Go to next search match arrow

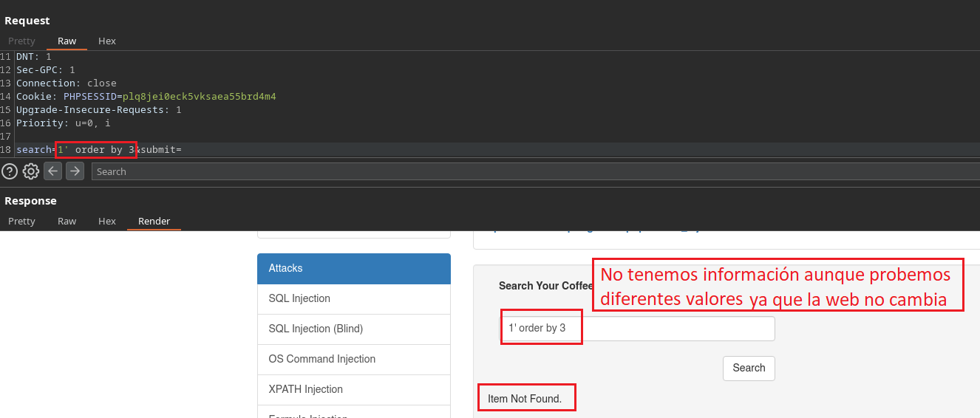[x=75, y=171]
